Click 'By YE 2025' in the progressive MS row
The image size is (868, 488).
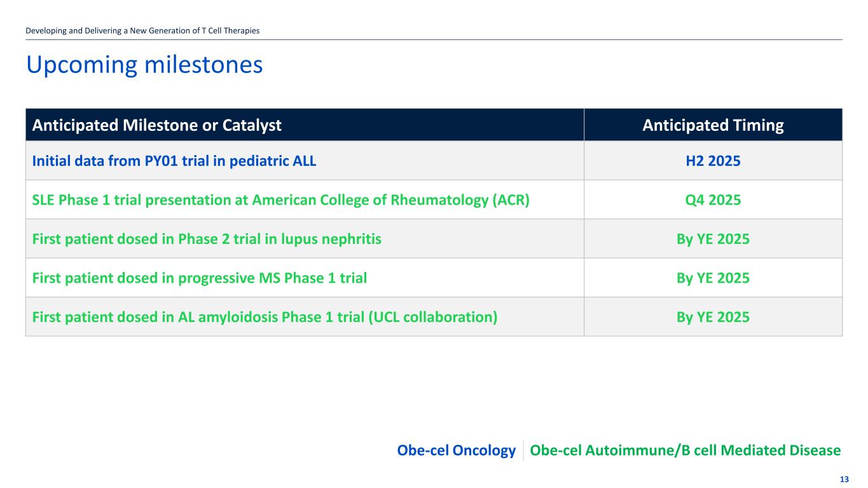713,278
